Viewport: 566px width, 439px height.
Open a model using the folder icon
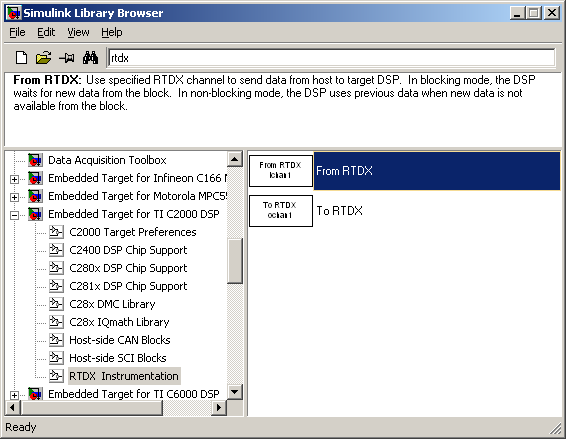point(43,58)
